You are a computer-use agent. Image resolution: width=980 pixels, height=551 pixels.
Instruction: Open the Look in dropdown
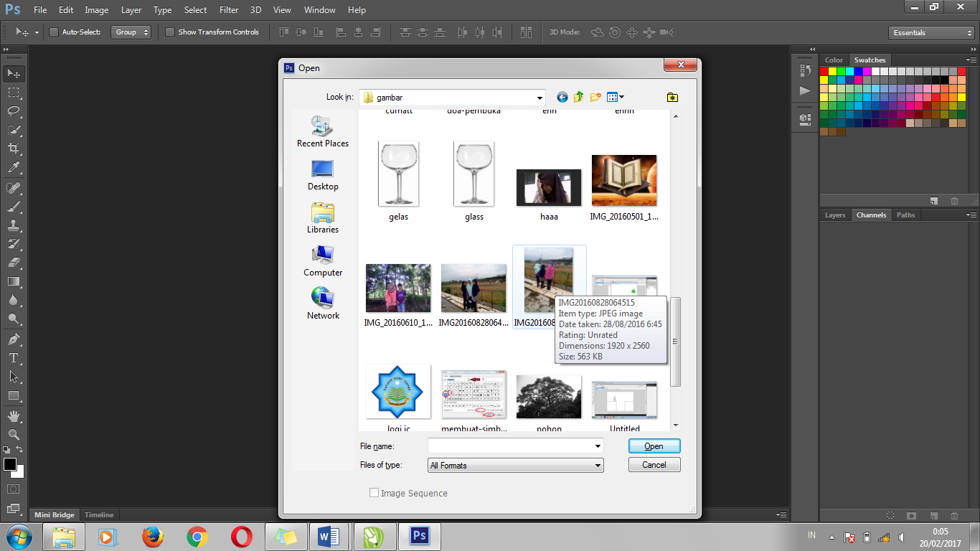pyautogui.click(x=539, y=97)
